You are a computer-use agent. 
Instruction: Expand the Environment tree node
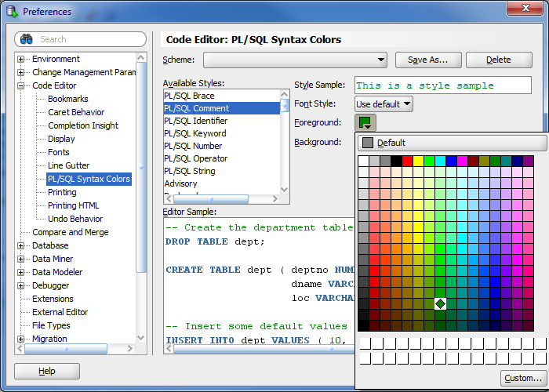(x=20, y=59)
